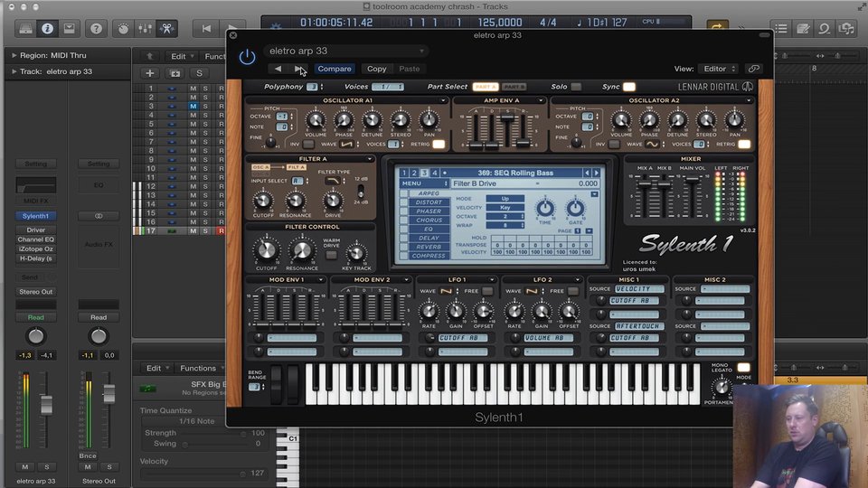This screenshot has width=868, height=488.
Task: Open Edit menu in tracks area
Action: pyautogui.click(x=182, y=56)
